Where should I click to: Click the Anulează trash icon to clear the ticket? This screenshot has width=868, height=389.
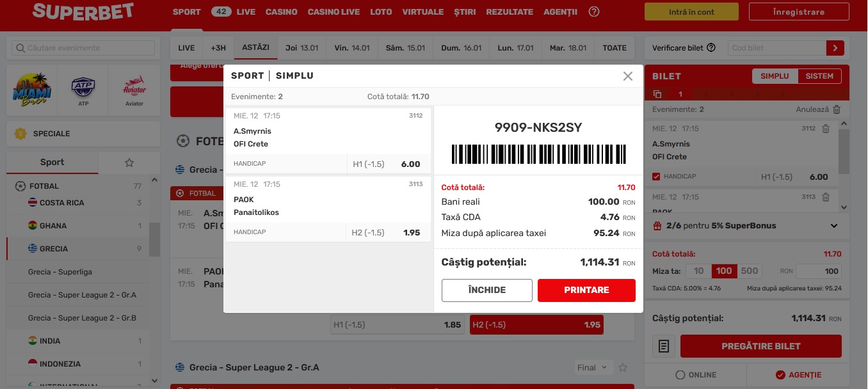(x=837, y=109)
